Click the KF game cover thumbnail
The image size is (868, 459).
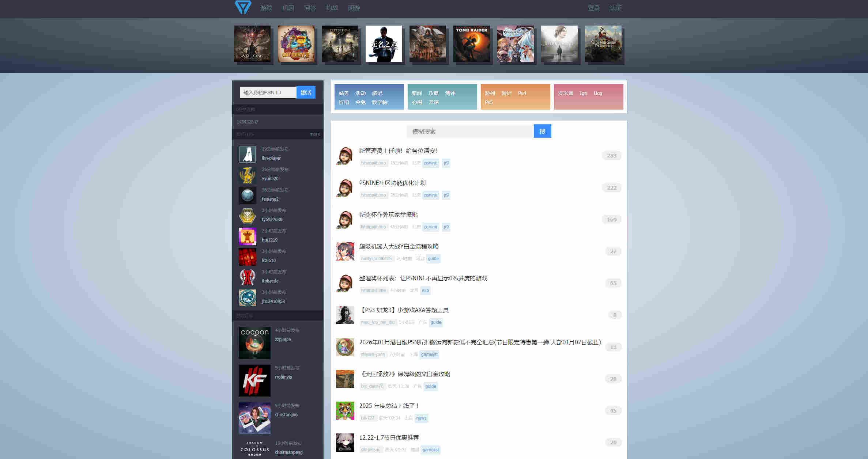[254, 380]
